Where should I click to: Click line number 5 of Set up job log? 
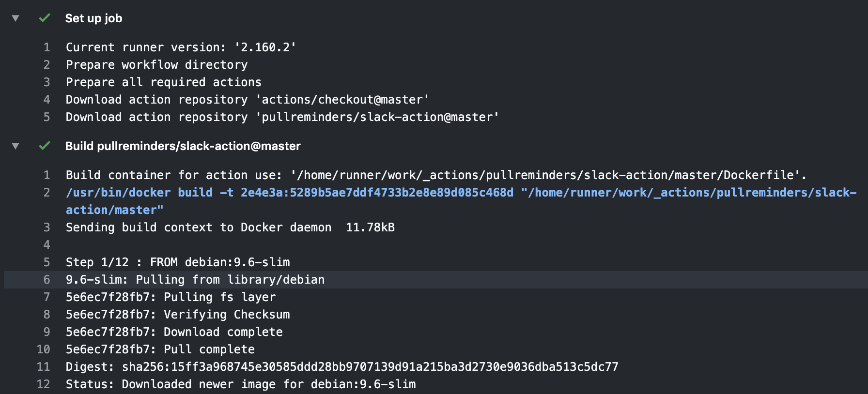[47, 117]
